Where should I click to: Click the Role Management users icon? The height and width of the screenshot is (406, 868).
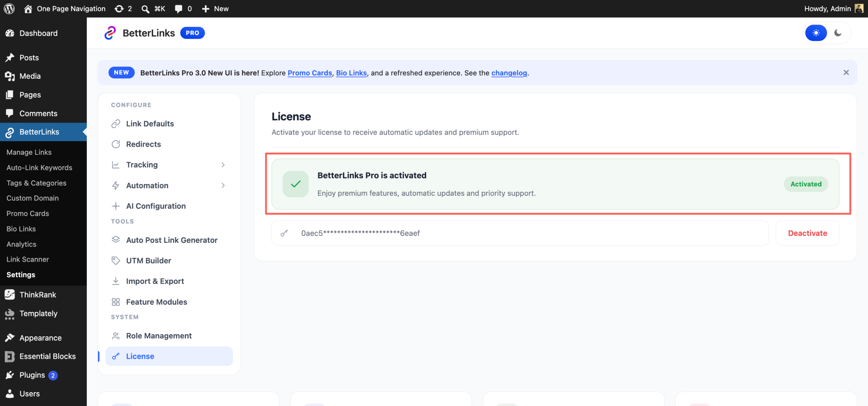click(116, 336)
